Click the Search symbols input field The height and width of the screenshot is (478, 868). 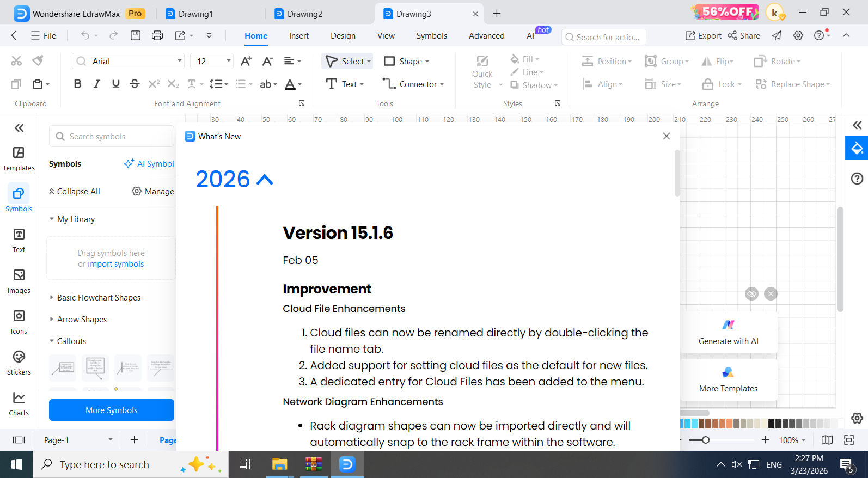112,136
